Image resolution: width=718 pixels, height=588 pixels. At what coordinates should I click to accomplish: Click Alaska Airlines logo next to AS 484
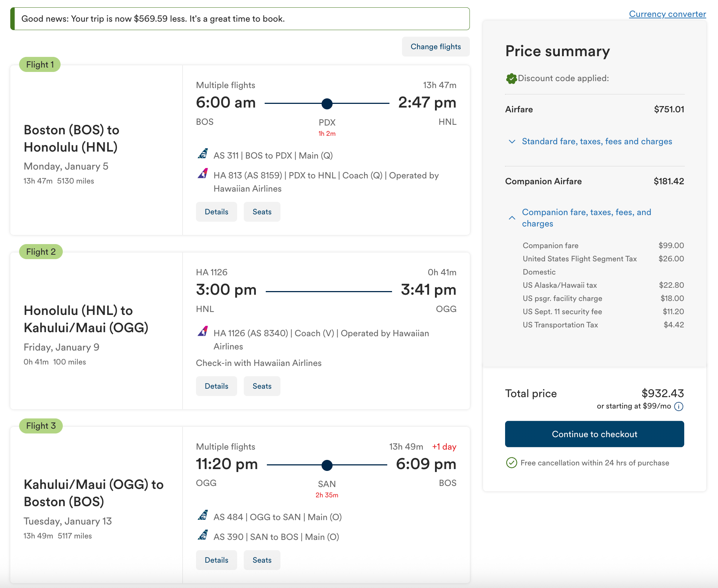point(203,515)
